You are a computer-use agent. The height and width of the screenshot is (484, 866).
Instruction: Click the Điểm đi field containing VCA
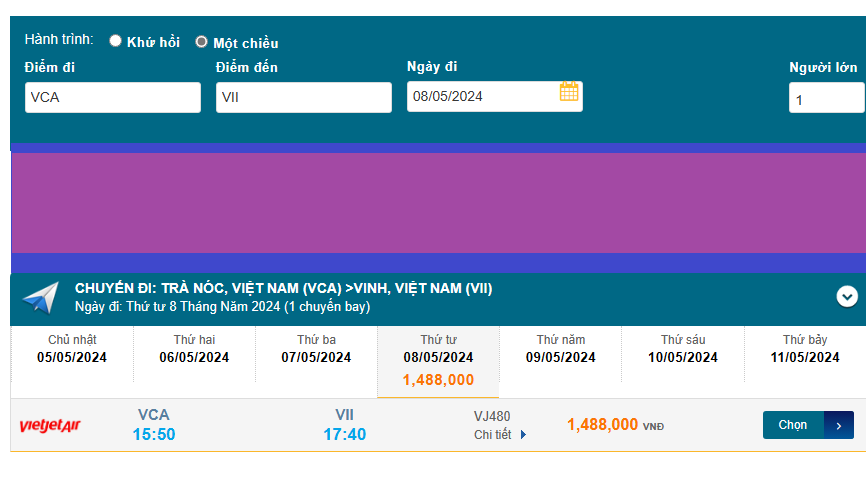(x=113, y=97)
